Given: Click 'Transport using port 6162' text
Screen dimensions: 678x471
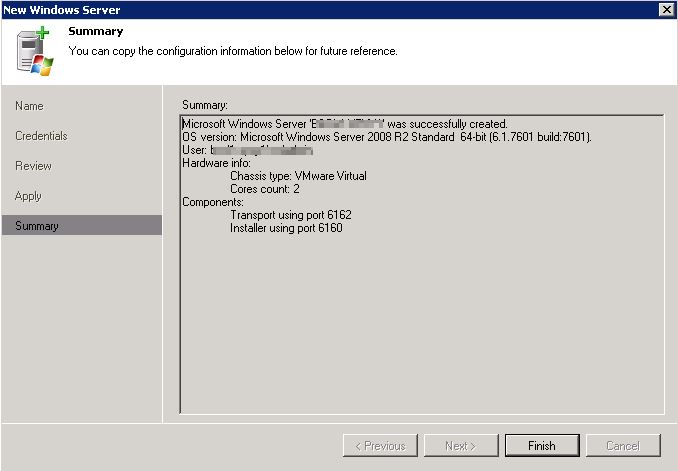Looking at the screenshot, I should [291, 215].
